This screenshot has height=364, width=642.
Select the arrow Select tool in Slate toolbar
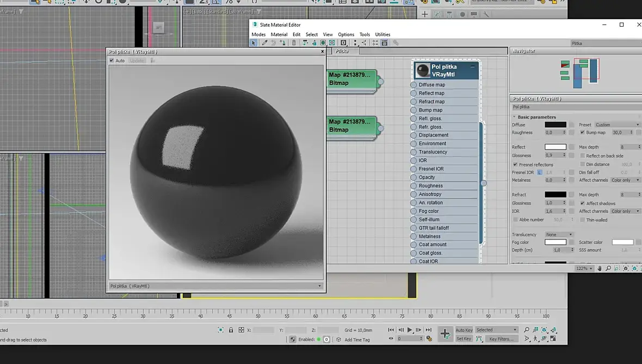[254, 43]
